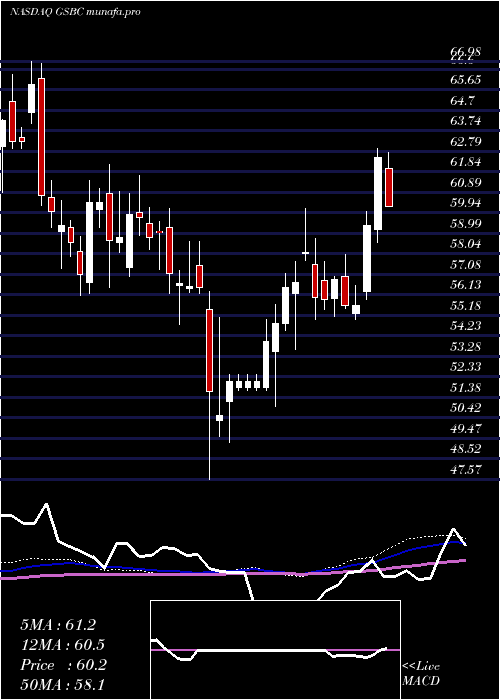Click the 61.84 price axis label
500x700 pixels.
click(465, 162)
